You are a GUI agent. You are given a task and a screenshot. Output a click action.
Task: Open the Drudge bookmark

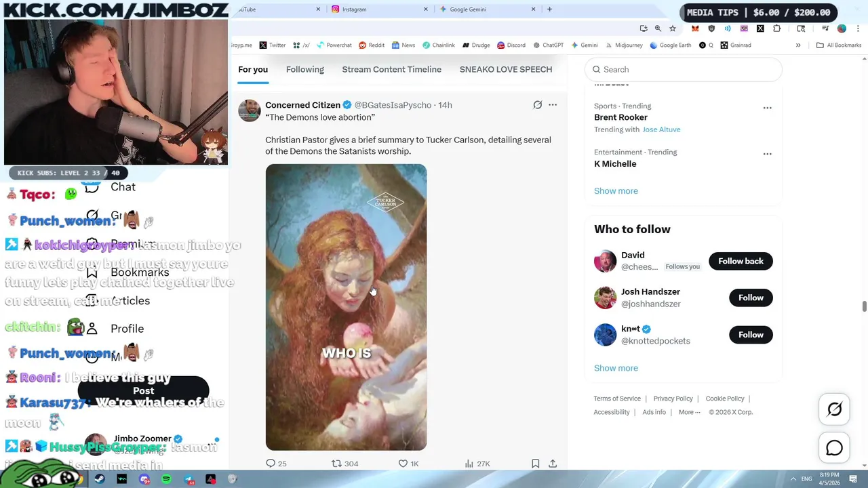476,45
